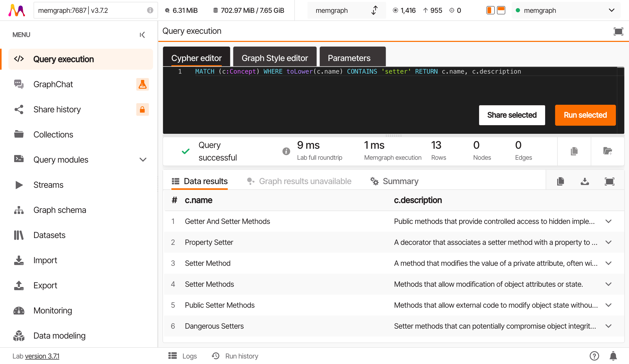Switch to the Graph Style editor tab
This screenshot has width=629, height=364.
click(275, 58)
